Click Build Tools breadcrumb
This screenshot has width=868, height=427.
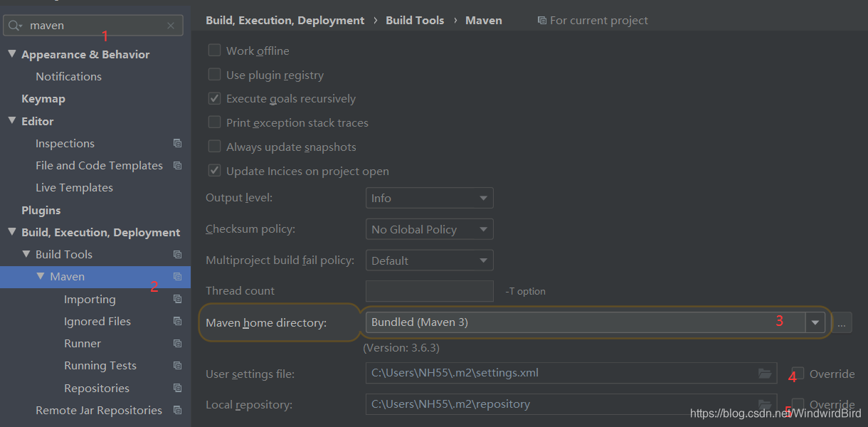coord(415,21)
